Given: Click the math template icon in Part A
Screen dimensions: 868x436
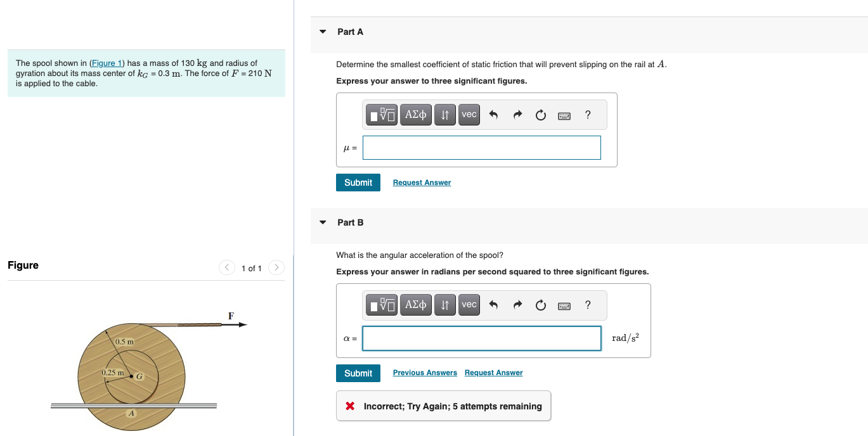Looking at the screenshot, I should pyautogui.click(x=382, y=115).
